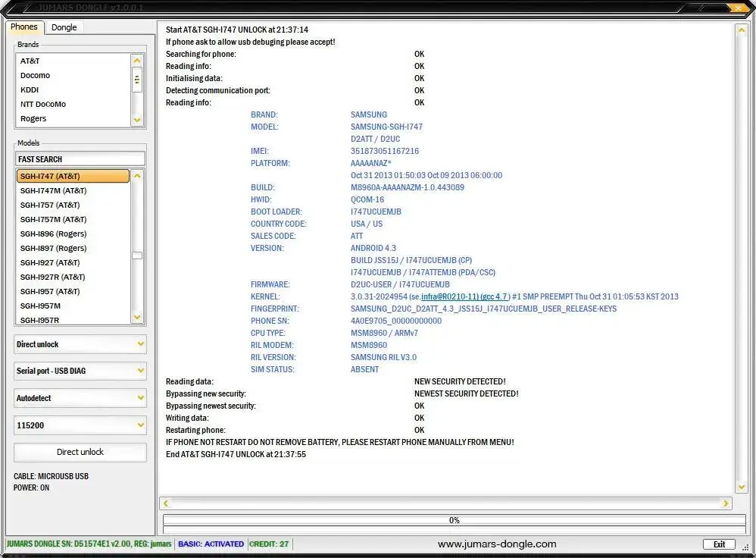Click log panel scroll-down arrow
The image size is (756, 558).
click(741, 487)
